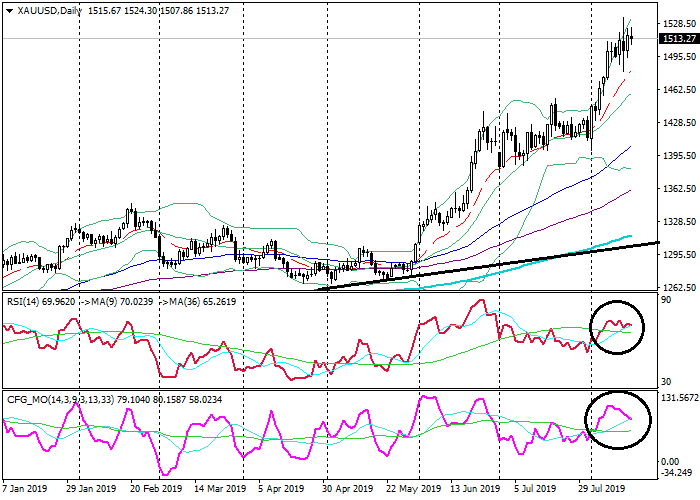
Task: Click the 29 Jan 2019 date label
Action: 90,491
